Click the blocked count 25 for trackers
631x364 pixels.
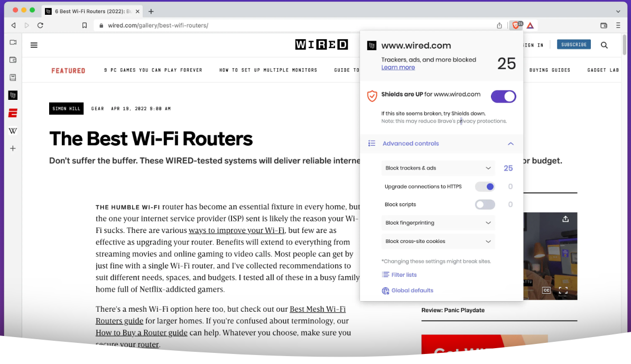(508, 168)
